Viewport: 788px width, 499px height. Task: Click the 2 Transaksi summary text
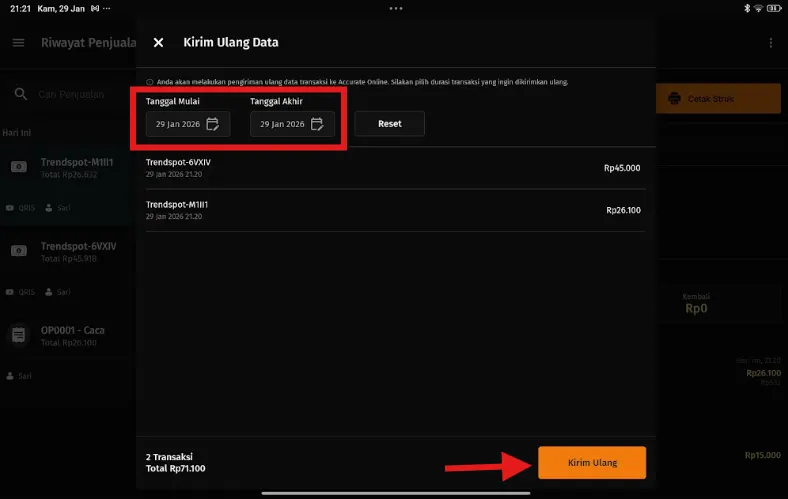click(x=169, y=457)
